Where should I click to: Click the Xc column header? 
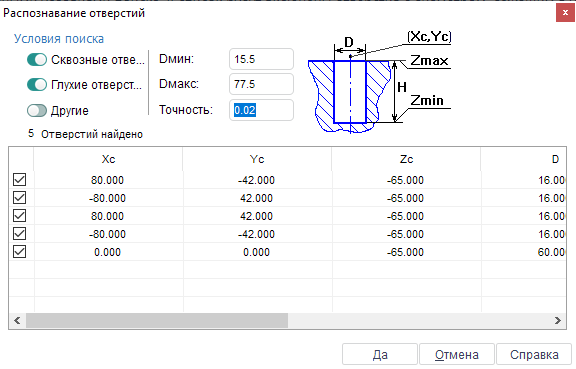tap(108, 159)
